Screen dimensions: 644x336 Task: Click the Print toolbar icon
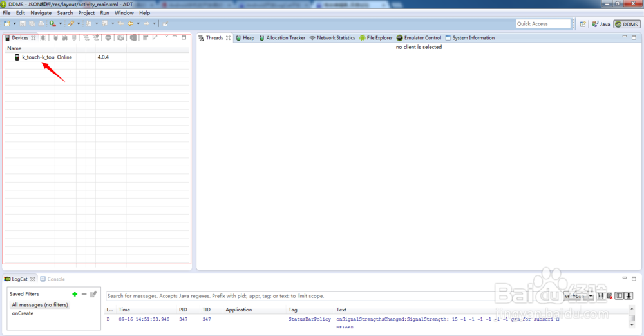tap(41, 23)
